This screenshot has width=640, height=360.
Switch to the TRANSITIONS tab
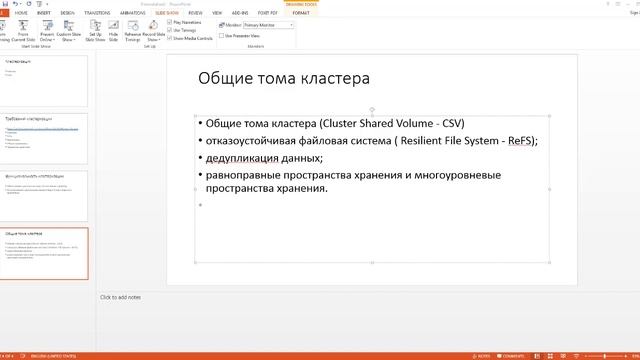click(x=97, y=13)
